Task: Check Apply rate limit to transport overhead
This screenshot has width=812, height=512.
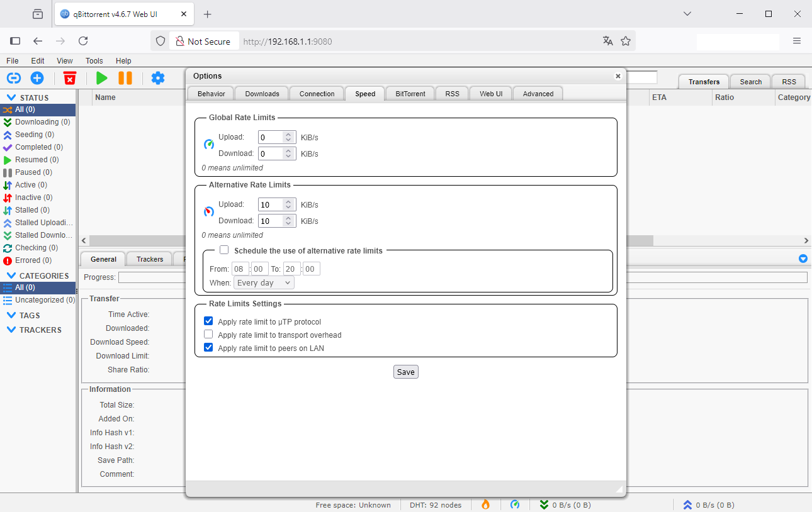Action: pos(208,335)
